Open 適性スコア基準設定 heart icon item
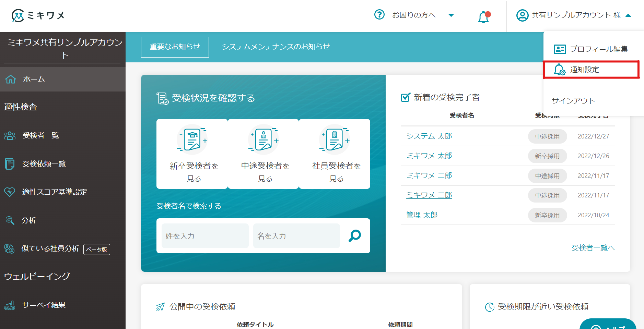Viewport: 644px width, 329px height. pos(10,192)
